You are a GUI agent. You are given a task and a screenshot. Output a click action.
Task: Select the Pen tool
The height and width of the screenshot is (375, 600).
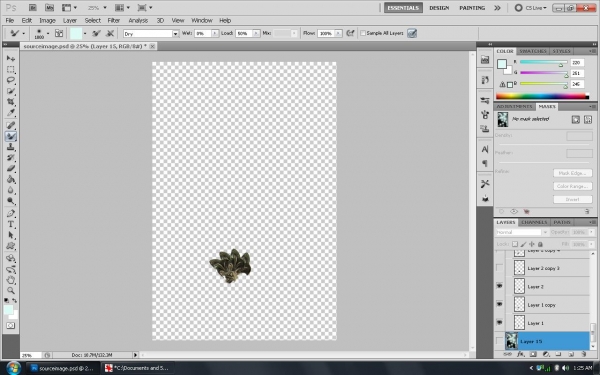pos(11,214)
